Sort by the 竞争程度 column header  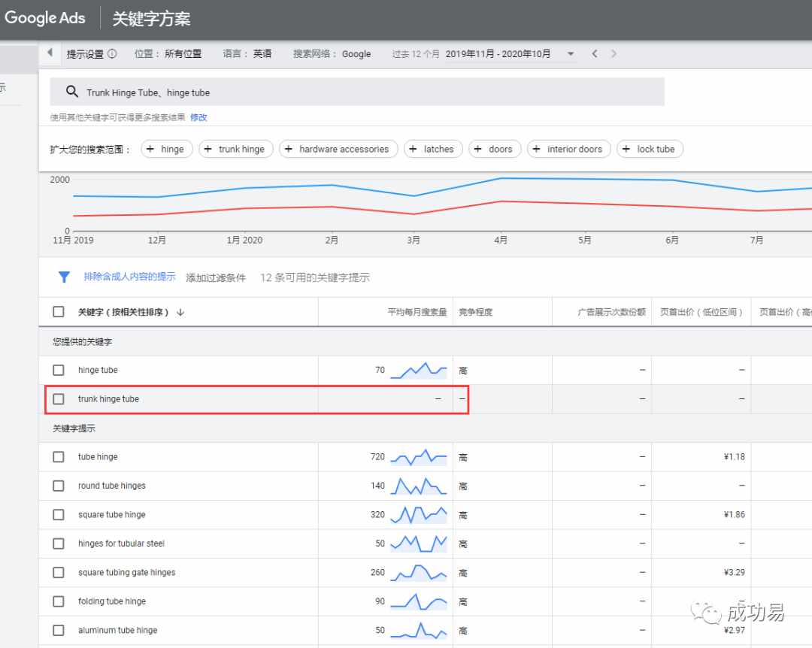tap(475, 312)
